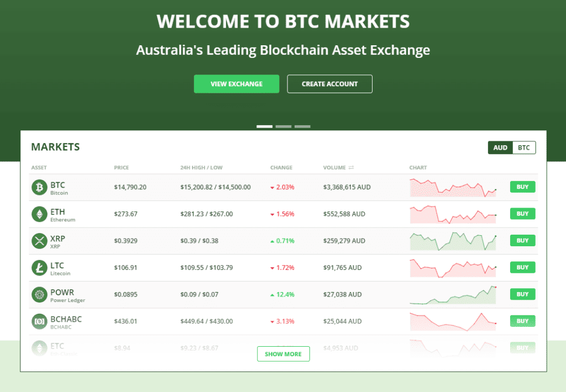Buy Bitcoin using its Buy button
The image size is (566, 392).
pyautogui.click(x=522, y=187)
